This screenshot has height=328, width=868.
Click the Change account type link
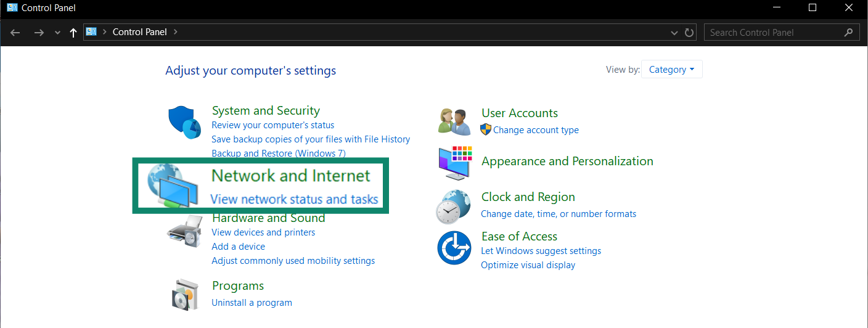[536, 130]
